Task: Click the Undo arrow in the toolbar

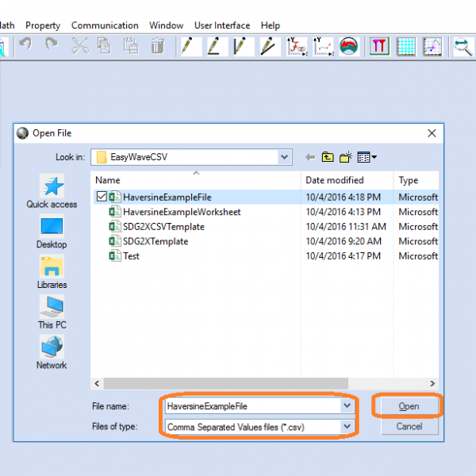Action: [x=25, y=46]
